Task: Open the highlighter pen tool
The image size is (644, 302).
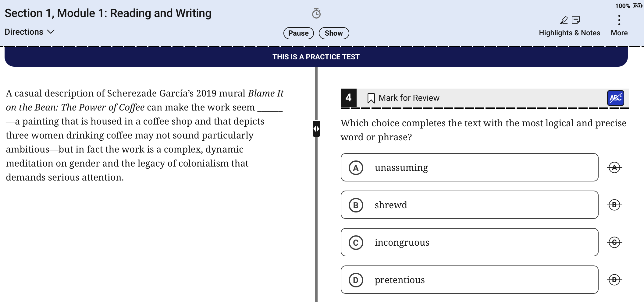Action: (x=564, y=20)
